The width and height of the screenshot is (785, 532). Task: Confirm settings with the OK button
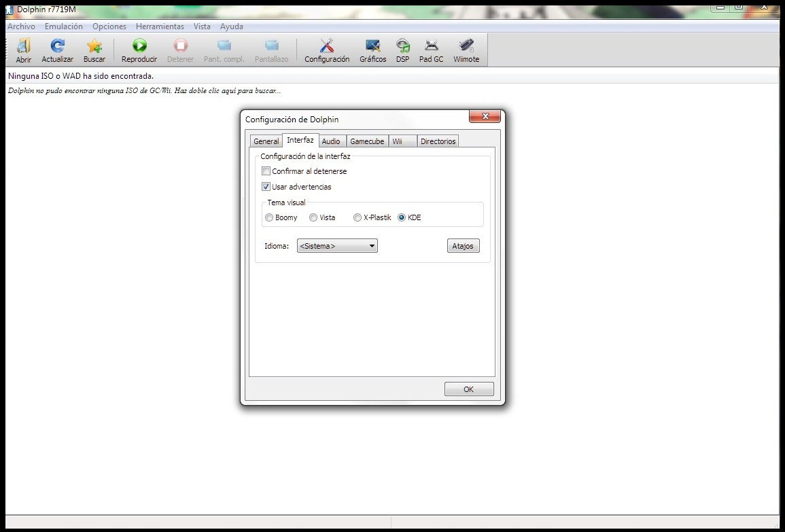click(x=469, y=389)
